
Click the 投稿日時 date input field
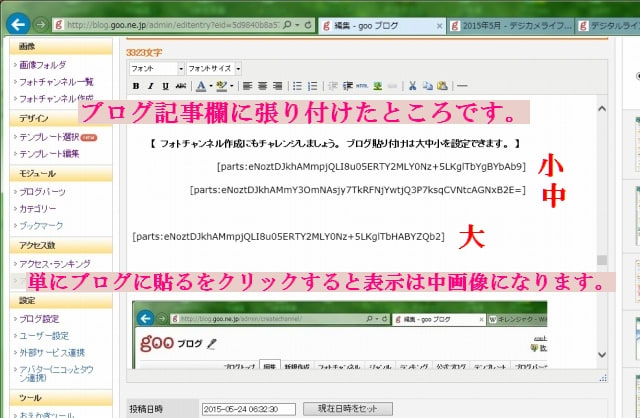(249, 409)
